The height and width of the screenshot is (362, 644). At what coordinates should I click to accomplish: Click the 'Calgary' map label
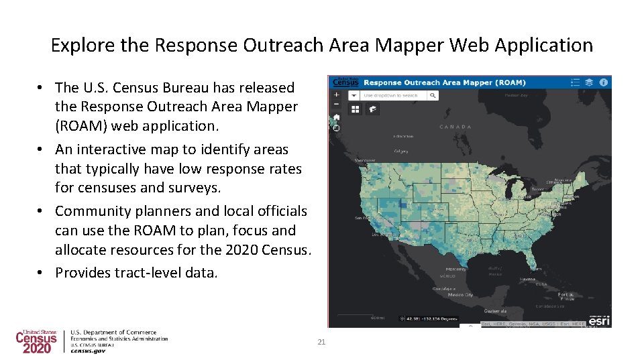pos(401,151)
